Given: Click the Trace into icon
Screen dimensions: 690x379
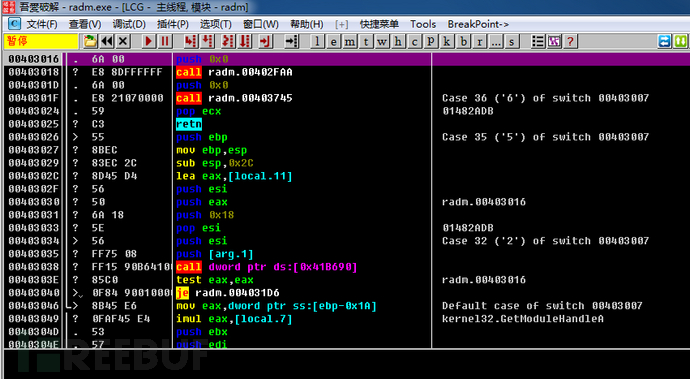Looking at the screenshot, I should point(228,41).
